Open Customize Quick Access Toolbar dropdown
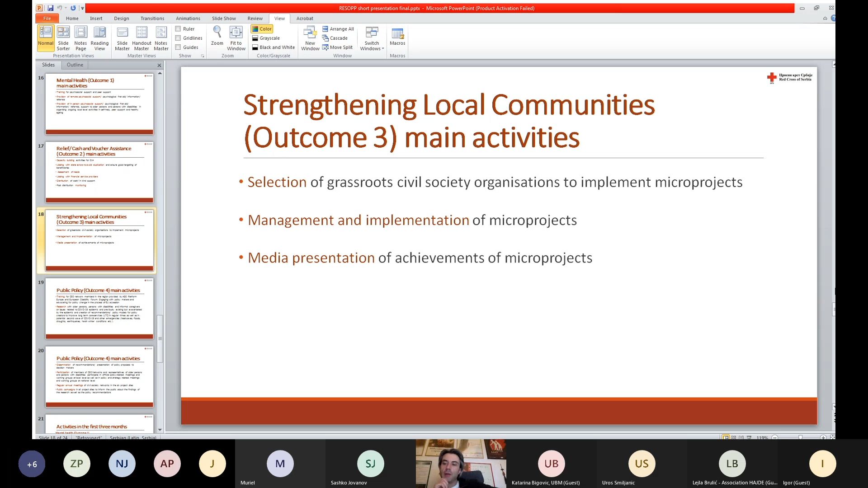Viewport: 868px width, 488px height. [x=82, y=8]
